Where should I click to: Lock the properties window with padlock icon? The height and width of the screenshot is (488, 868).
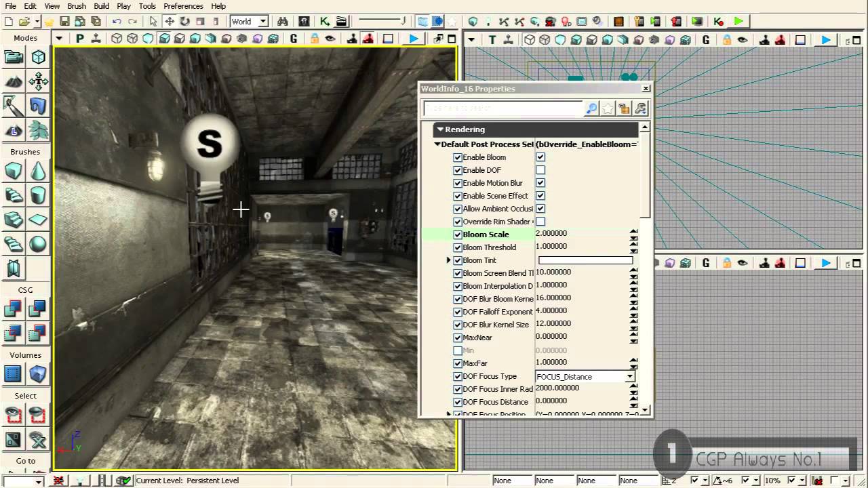pyautogui.click(x=624, y=108)
